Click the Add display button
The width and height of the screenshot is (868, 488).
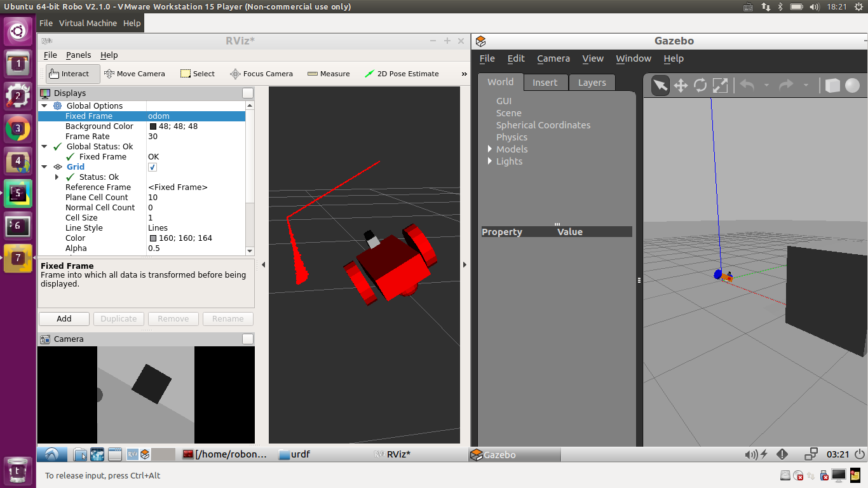pos(64,319)
